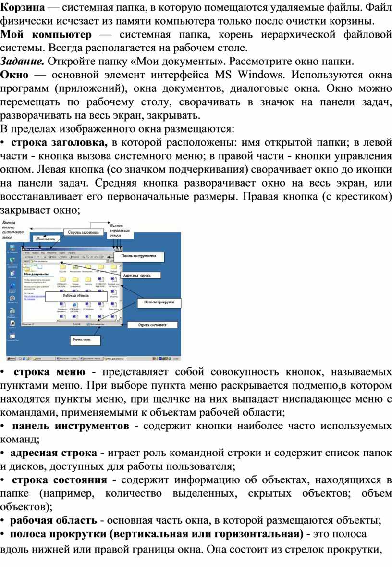Open the Сервис menu

pos(62,253)
